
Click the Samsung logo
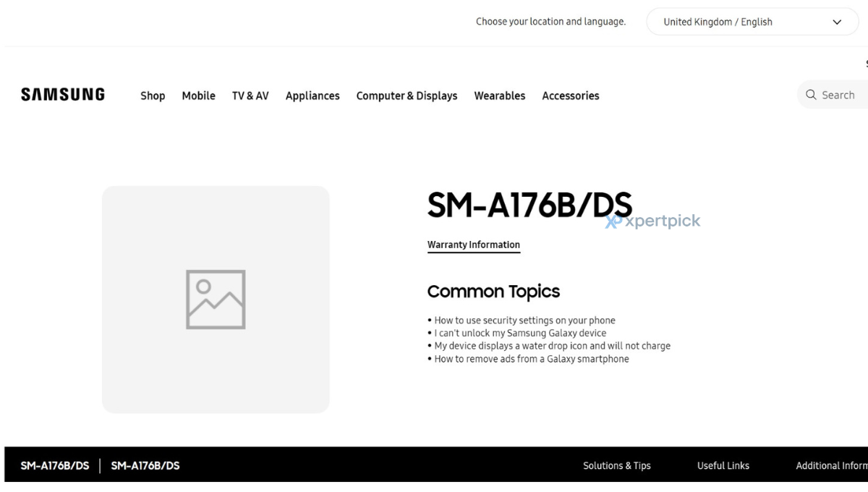tap(63, 95)
